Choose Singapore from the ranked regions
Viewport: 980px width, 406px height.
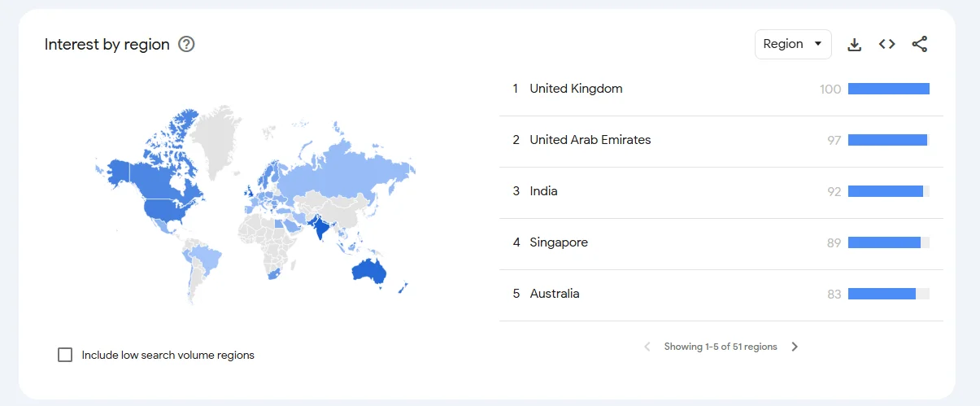click(558, 242)
